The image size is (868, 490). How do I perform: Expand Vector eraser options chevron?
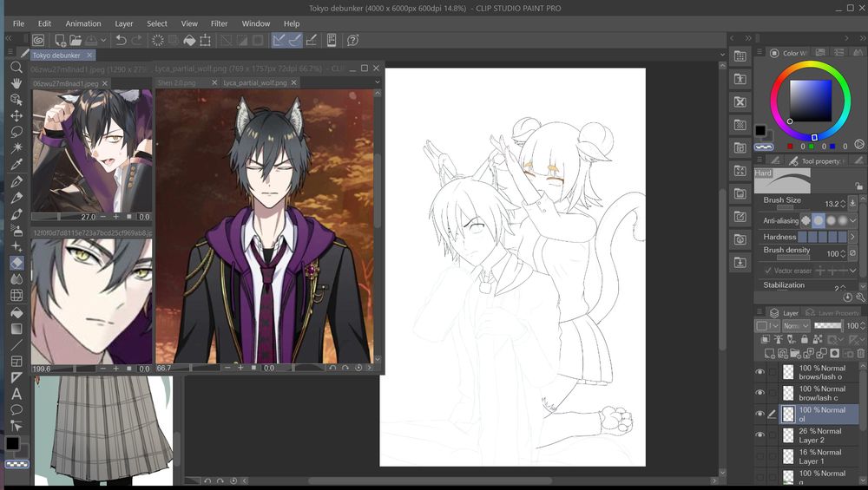click(x=853, y=271)
